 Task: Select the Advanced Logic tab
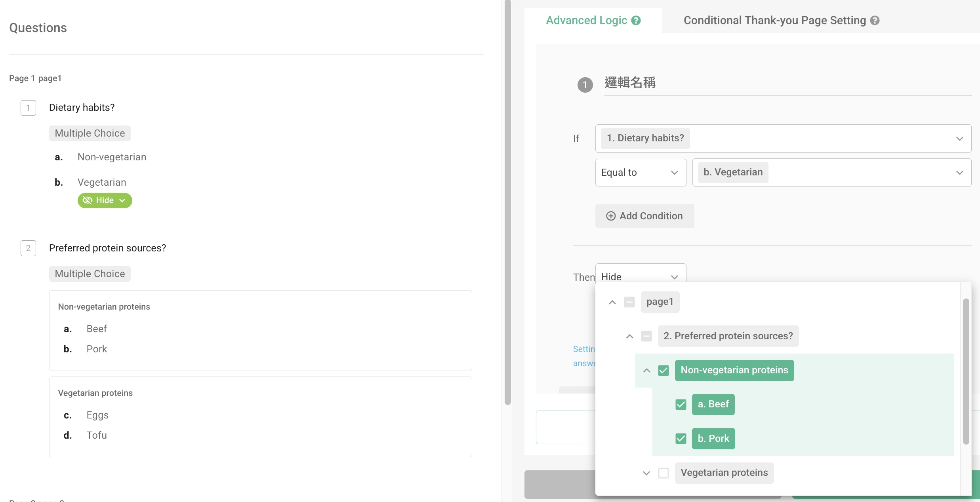pos(587,20)
